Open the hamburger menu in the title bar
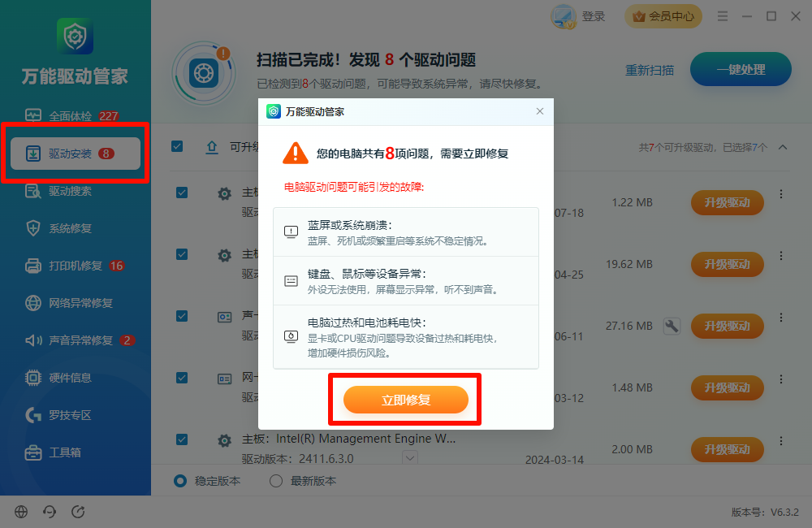 coord(723,16)
